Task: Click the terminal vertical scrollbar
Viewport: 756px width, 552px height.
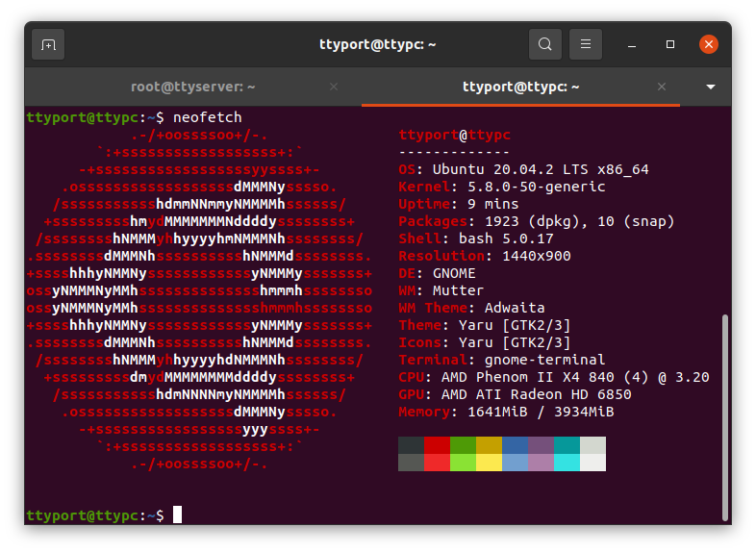Action: [x=724, y=417]
